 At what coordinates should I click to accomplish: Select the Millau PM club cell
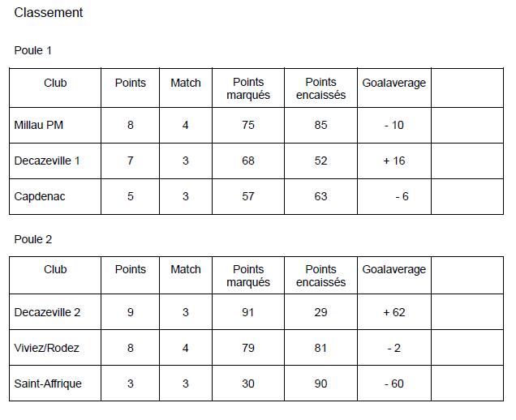pyautogui.click(x=39, y=125)
